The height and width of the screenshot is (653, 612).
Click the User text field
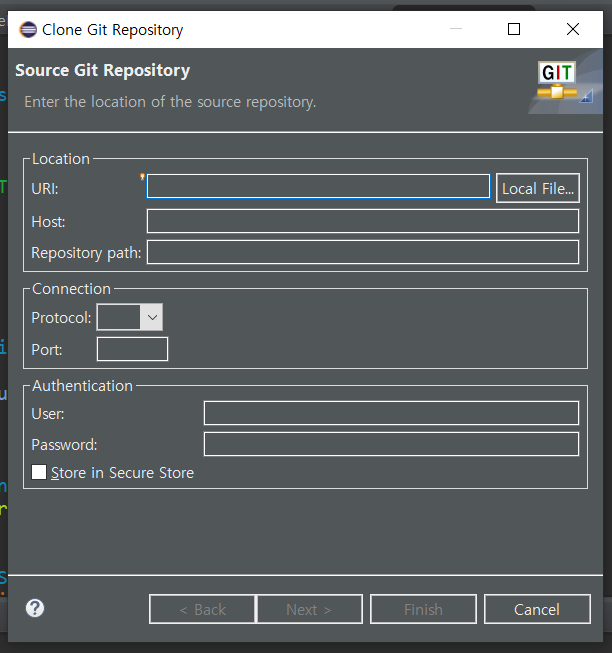click(391, 413)
